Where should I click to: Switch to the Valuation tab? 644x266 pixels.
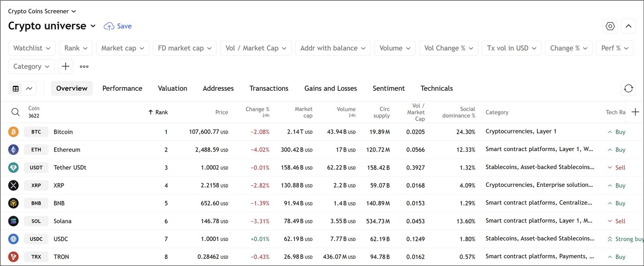pos(173,88)
